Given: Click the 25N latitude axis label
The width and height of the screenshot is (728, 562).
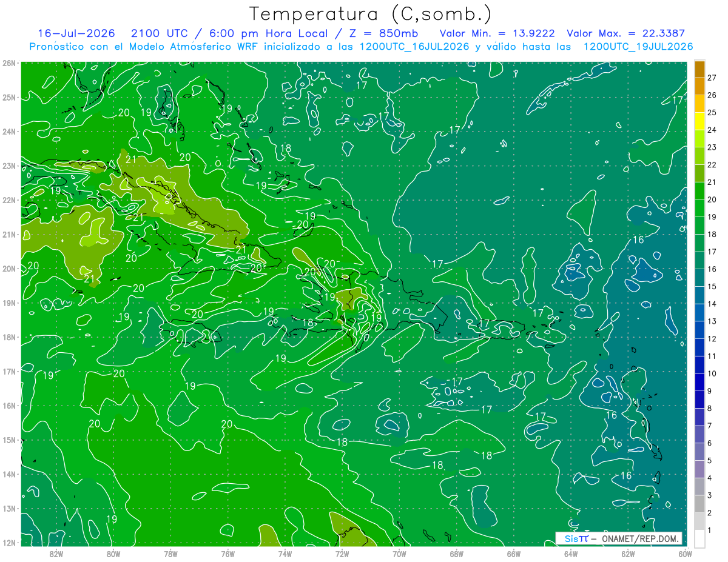Looking at the screenshot, I should point(8,97).
